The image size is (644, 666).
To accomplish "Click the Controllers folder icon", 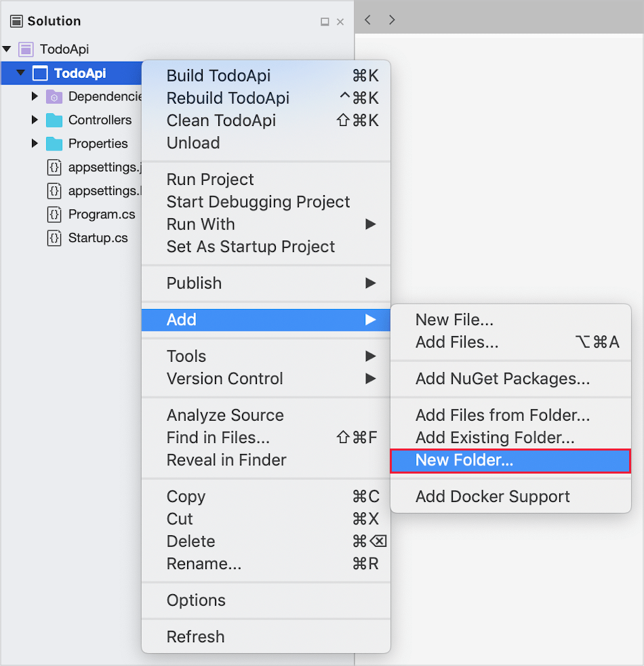I will [x=54, y=120].
